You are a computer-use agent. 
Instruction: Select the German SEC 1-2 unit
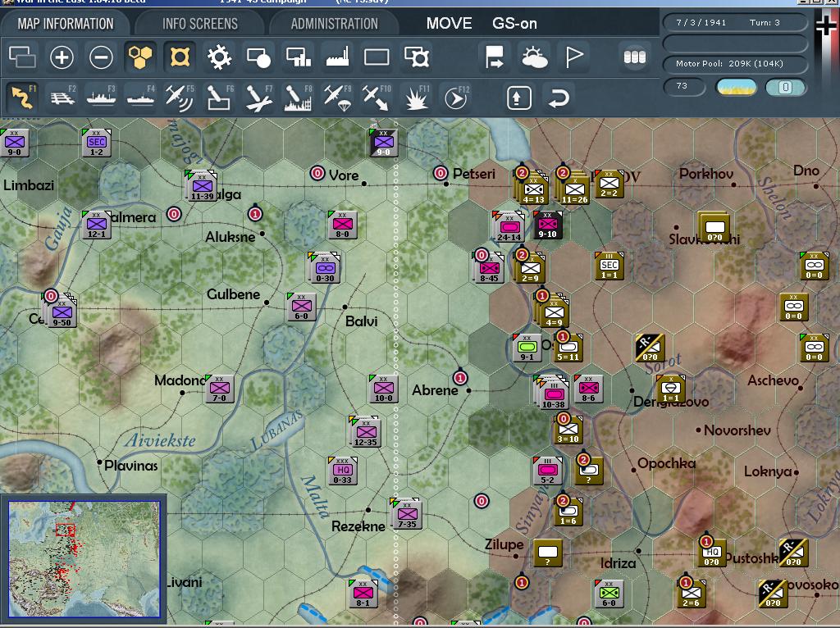[x=97, y=143]
